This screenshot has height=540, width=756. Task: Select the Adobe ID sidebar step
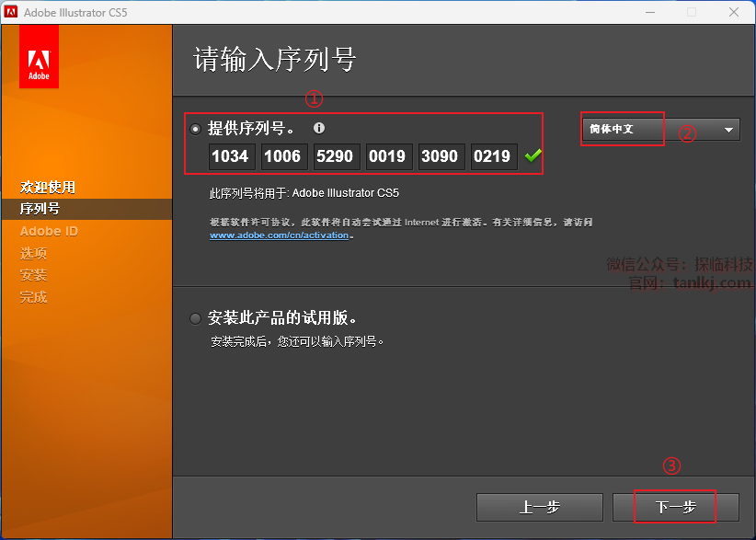click(x=49, y=231)
